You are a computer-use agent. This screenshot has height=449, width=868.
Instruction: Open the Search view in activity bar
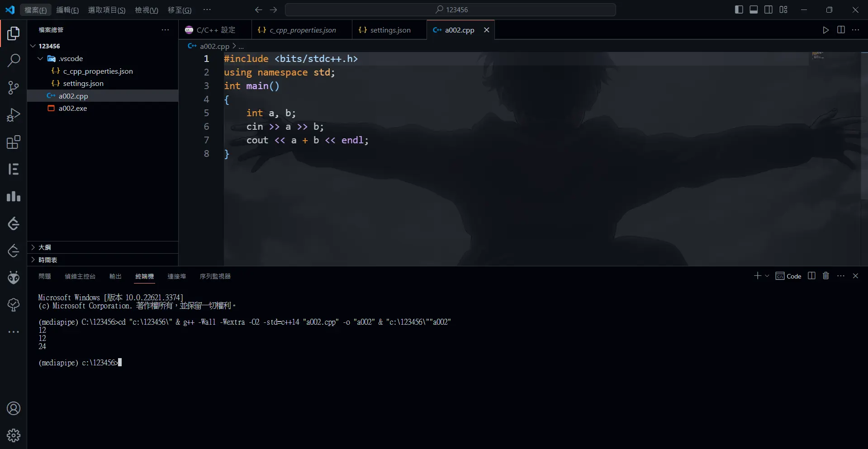14,60
